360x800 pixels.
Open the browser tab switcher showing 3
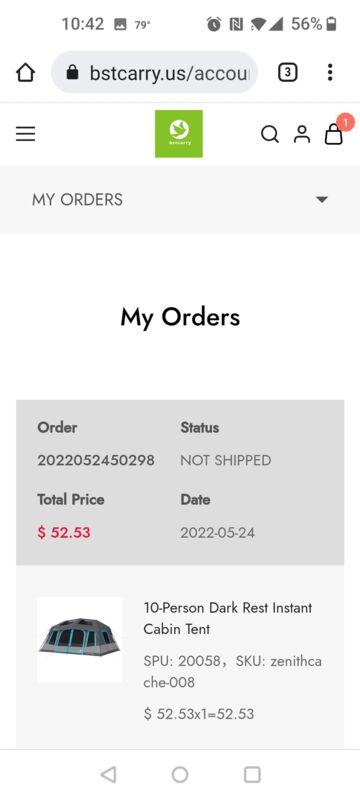(288, 72)
